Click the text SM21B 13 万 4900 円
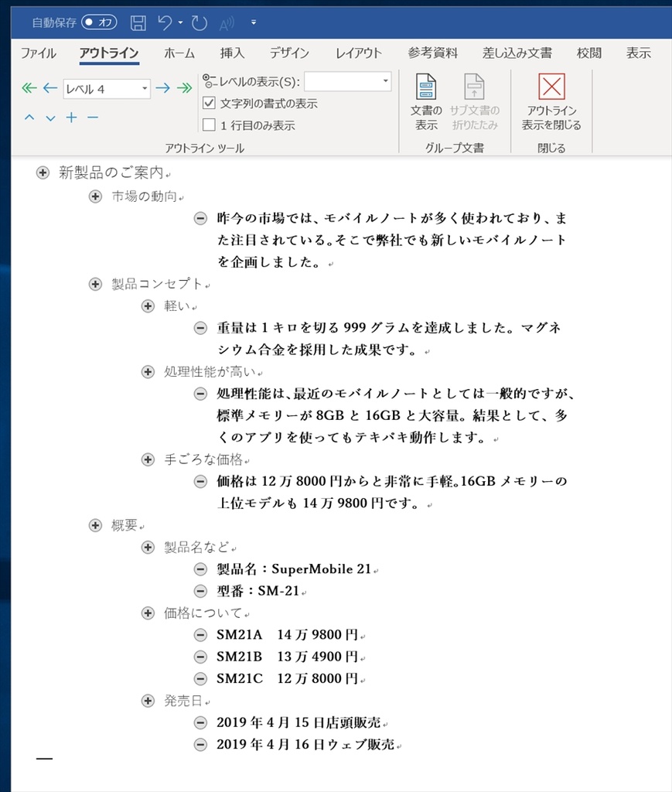 287,657
